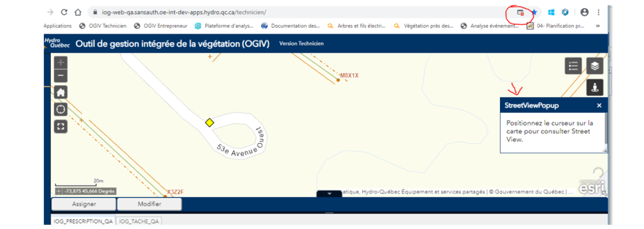Click the yellow diamond map marker
Screen dimensions: 644x229
(x=209, y=122)
